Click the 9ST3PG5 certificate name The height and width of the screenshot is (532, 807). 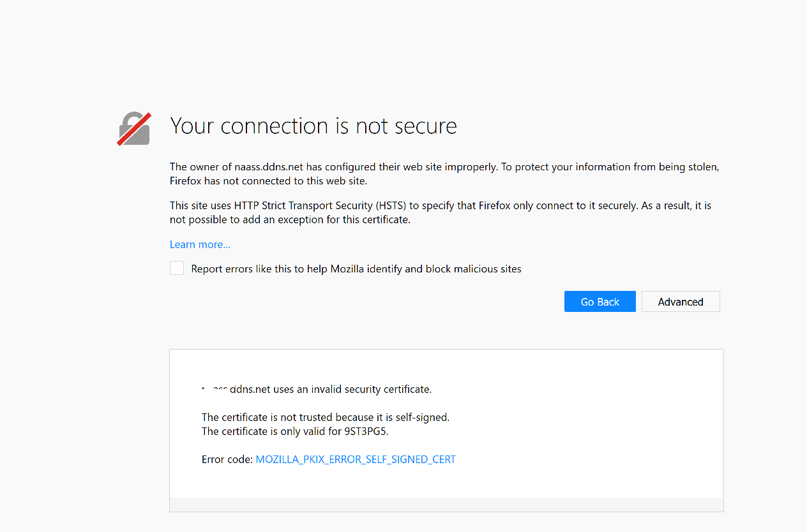(x=366, y=431)
